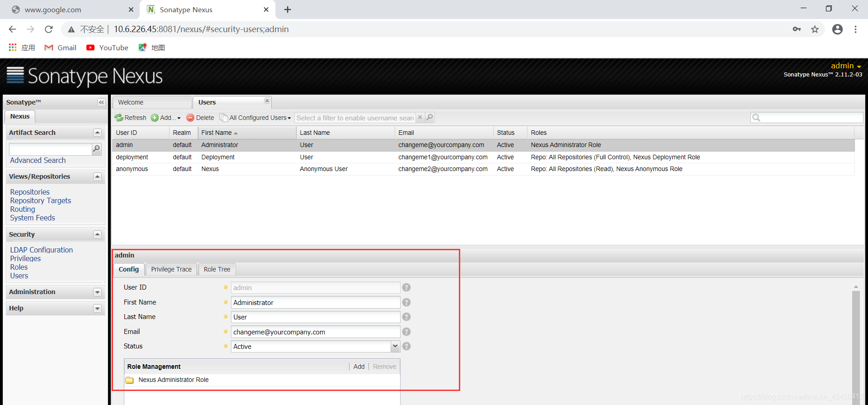
Task: Expand the Help panel
Action: tap(97, 309)
